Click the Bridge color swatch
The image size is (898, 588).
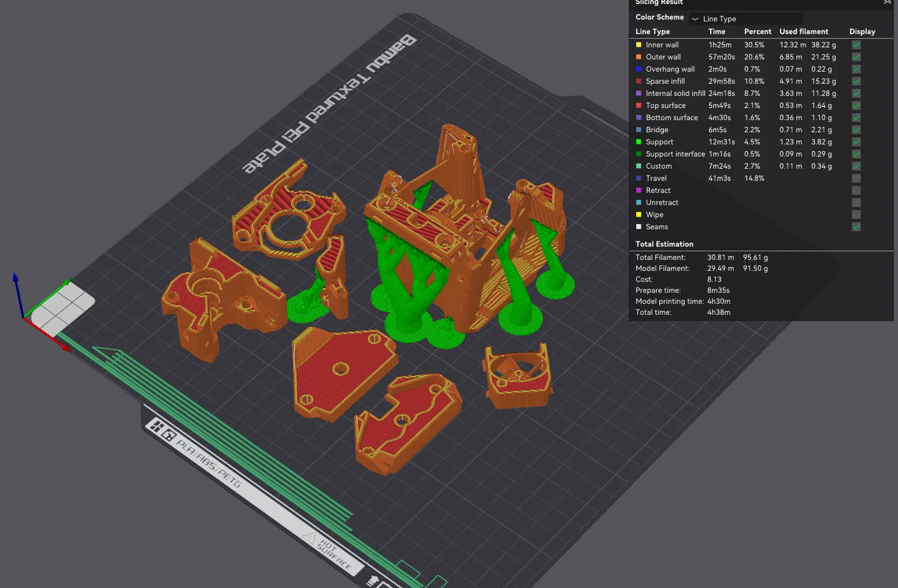pyautogui.click(x=639, y=129)
